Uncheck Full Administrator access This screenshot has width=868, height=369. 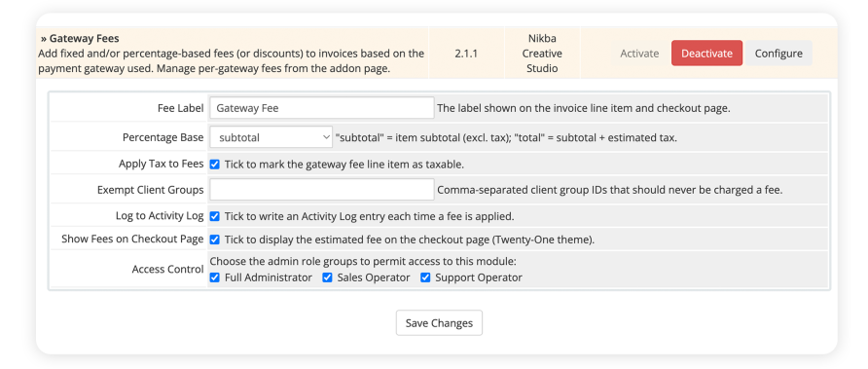215,277
